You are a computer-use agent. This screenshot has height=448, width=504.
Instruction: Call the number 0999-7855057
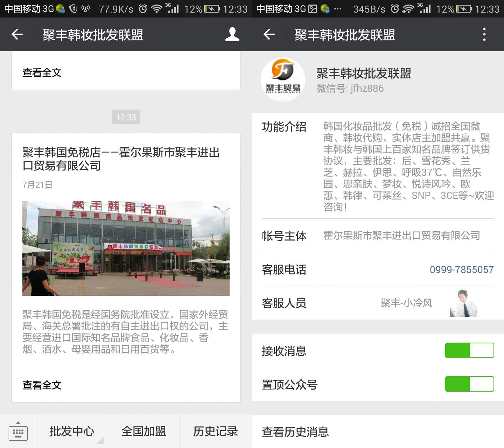tap(462, 269)
